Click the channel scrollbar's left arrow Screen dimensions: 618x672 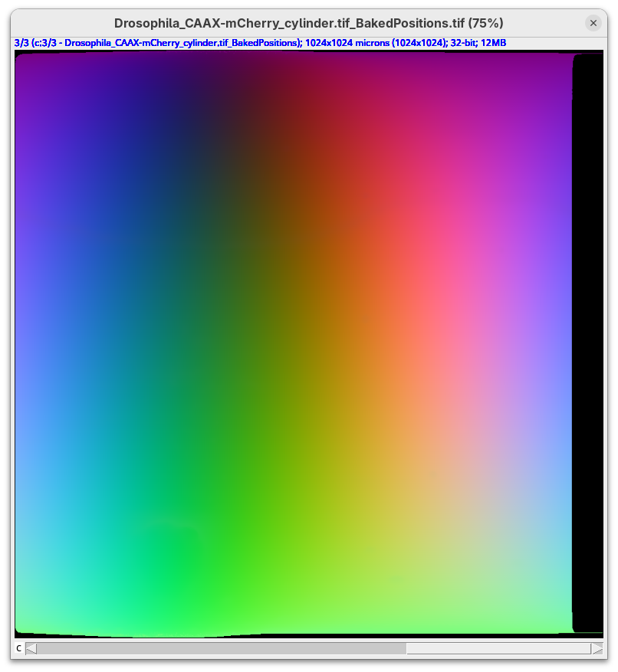(31, 649)
